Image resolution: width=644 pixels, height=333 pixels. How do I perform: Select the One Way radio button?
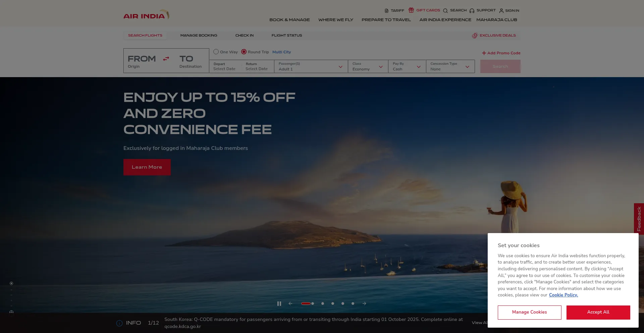pyautogui.click(x=216, y=52)
